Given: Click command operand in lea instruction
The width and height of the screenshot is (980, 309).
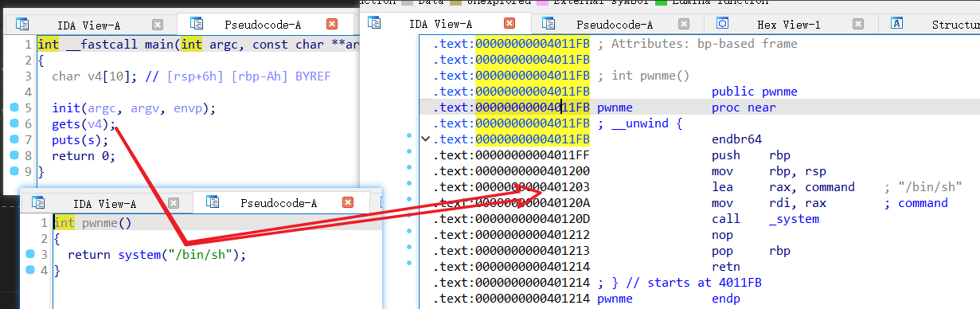Looking at the screenshot, I should [830, 187].
